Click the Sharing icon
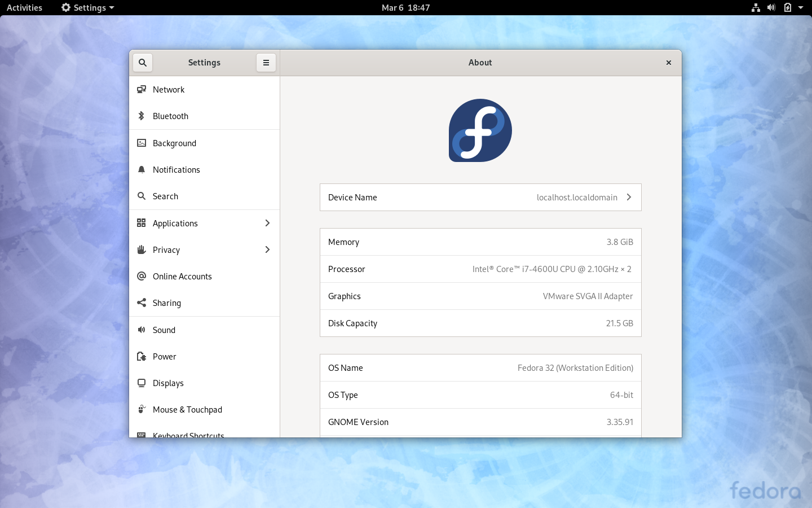This screenshot has width=812, height=508. pyautogui.click(x=142, y=303)
